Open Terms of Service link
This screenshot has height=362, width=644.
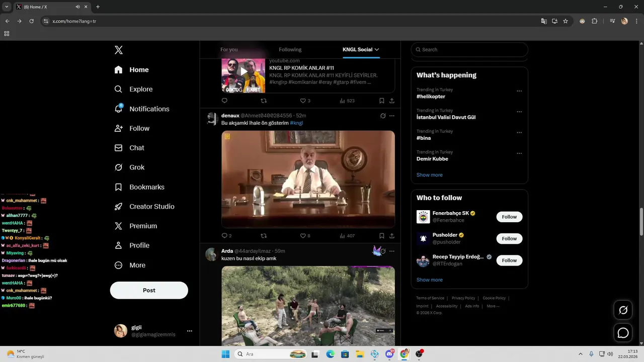pos(430,298)
